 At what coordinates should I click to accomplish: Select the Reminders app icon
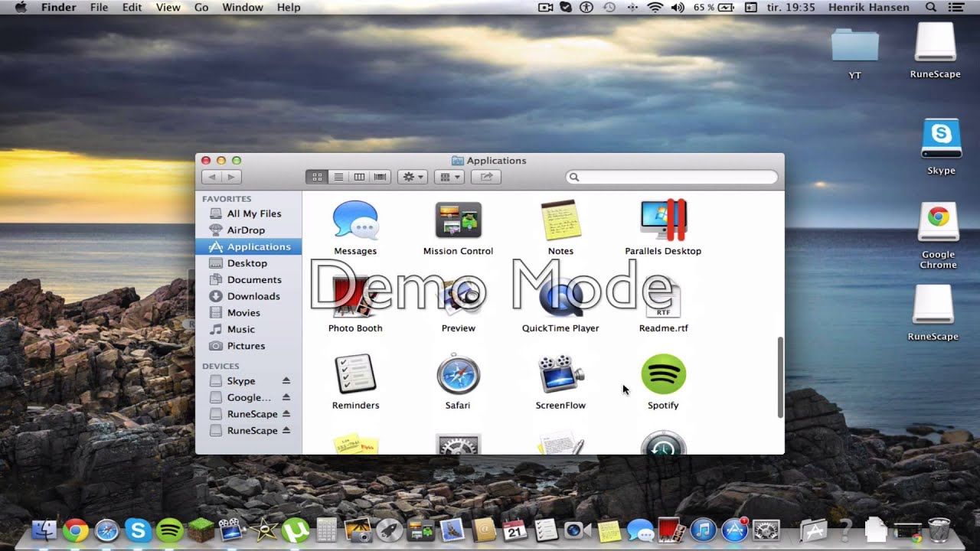(355, 374)
